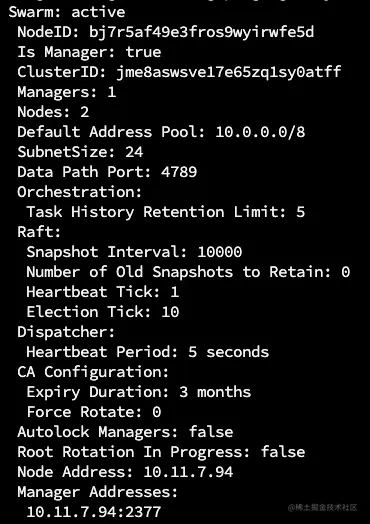The height and width of the screenshot is (524, 370).
Task: Click the Orchestration section heading
Action: tap(80, 192)
